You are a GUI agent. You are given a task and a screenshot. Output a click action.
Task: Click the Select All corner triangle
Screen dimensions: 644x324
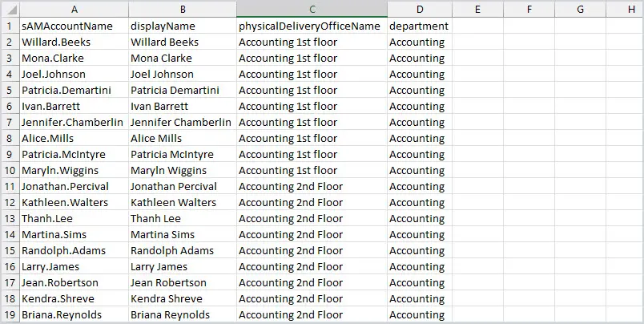(10, 9)
